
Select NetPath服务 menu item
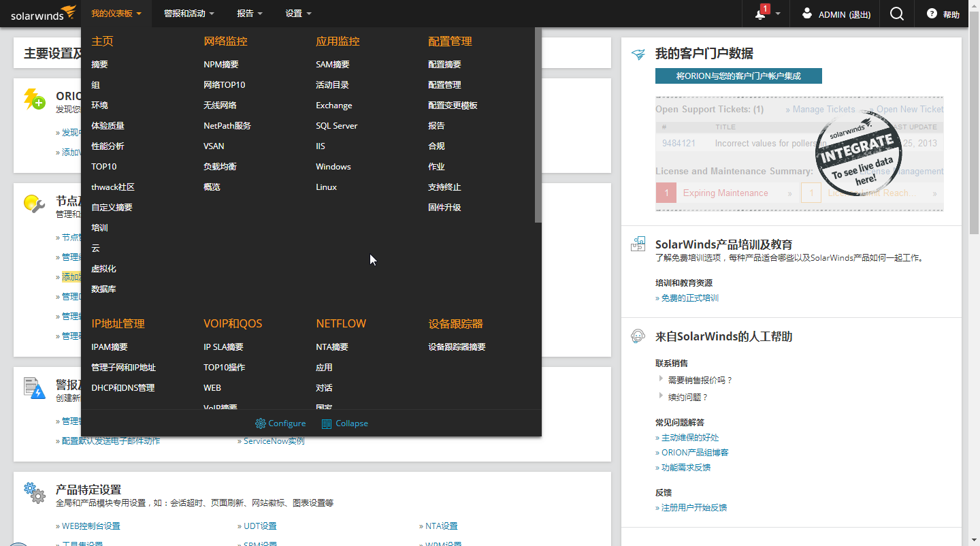pyautogui.click(x=227, y=126)
